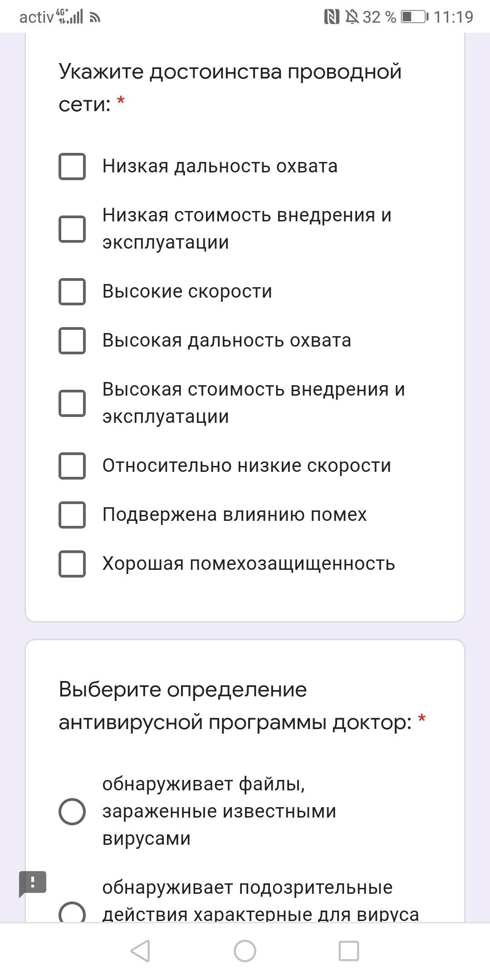
Task: Check 'Относительно низкие скорости' option
Action: (x=72, y=465)
